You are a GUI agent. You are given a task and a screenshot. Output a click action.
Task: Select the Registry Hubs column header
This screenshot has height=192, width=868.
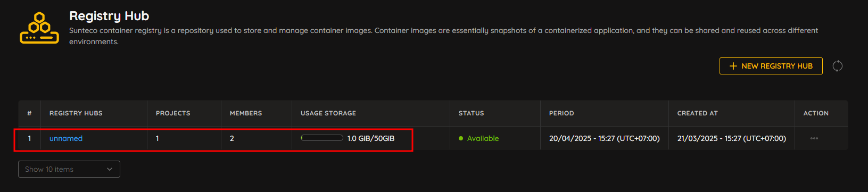tap(76, 113)
